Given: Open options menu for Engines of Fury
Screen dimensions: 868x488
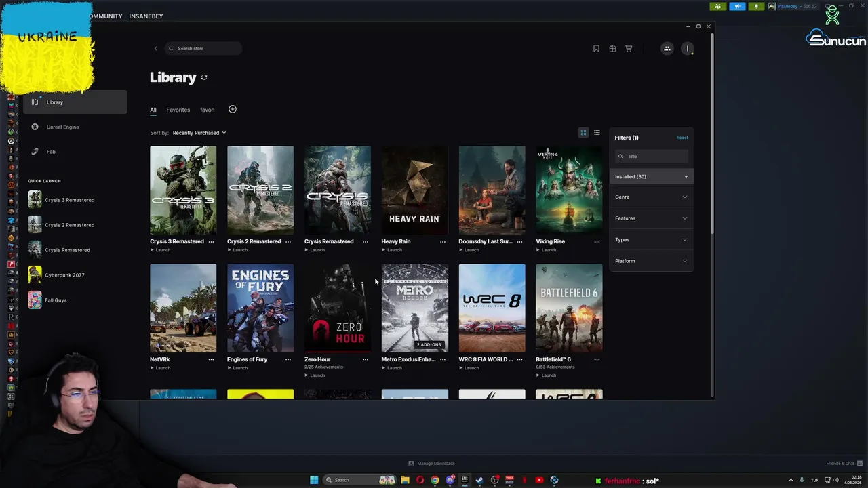Looking at the screenshot, I should tap(288, 359).
